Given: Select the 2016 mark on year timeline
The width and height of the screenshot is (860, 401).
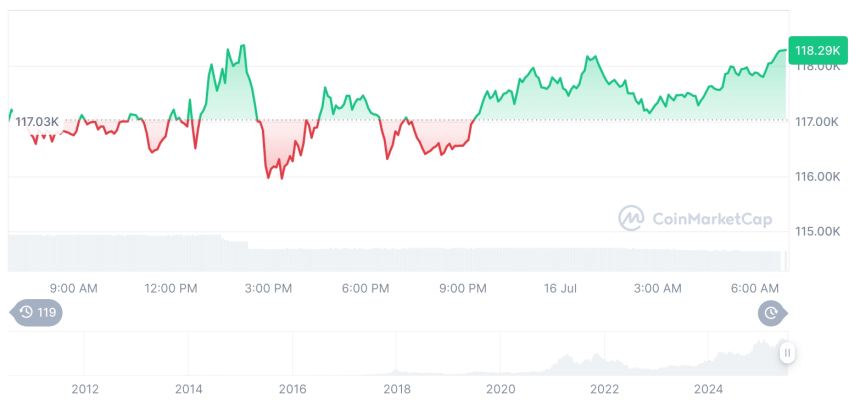Looking at the screenshot, I should pos(292,388).
